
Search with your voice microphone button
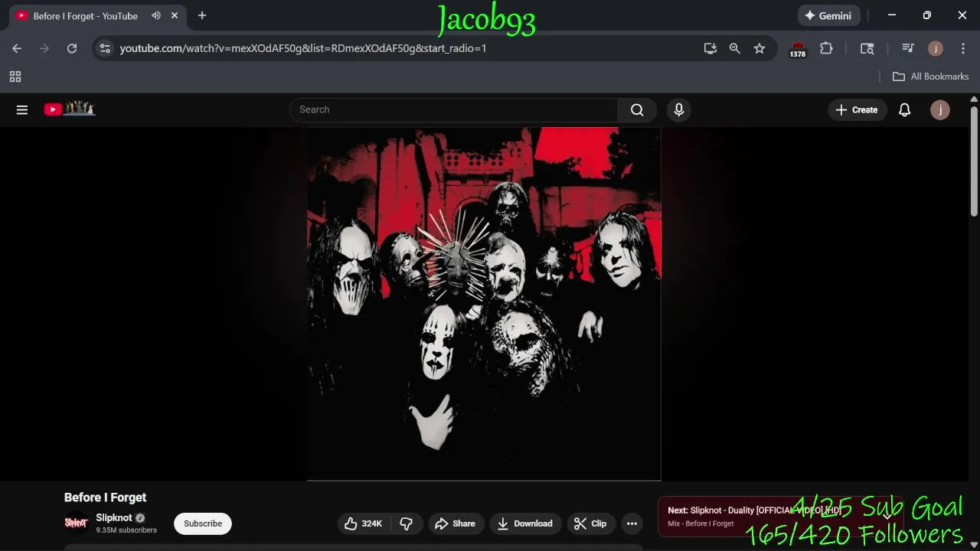(x=678, y=109)
